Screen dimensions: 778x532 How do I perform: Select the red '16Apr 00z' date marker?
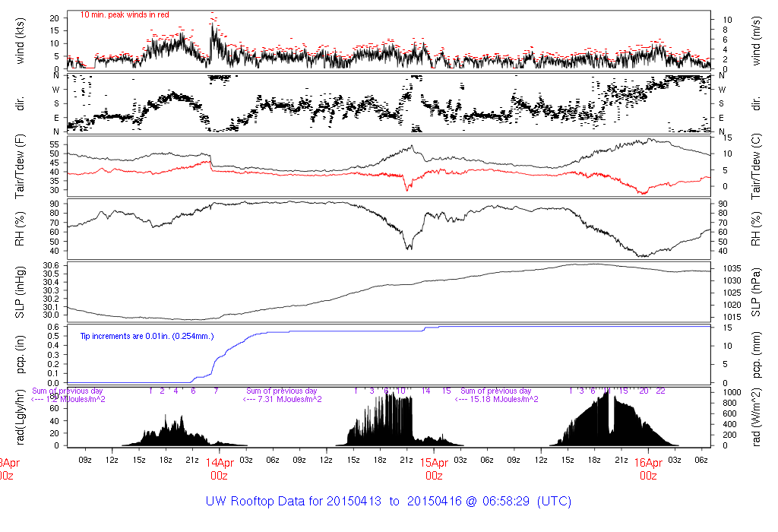coord(649,469)
